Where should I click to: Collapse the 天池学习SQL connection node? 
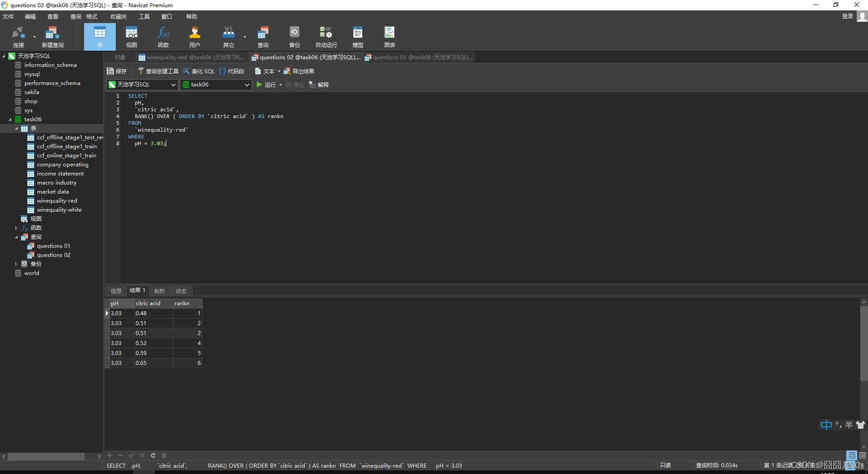point(4,56)
